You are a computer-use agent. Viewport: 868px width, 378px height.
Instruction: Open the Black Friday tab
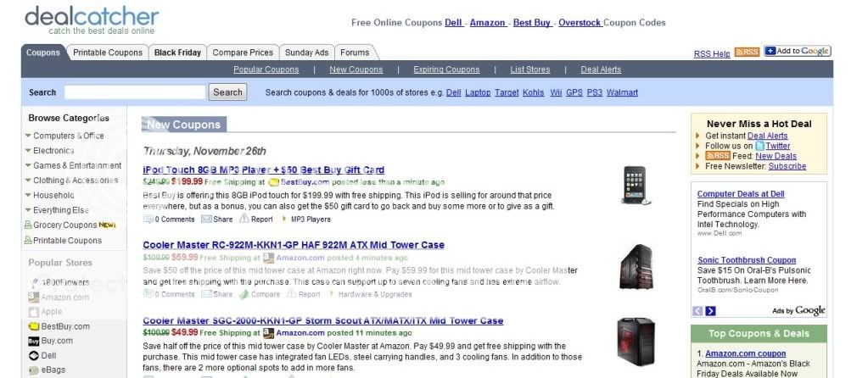177,53
